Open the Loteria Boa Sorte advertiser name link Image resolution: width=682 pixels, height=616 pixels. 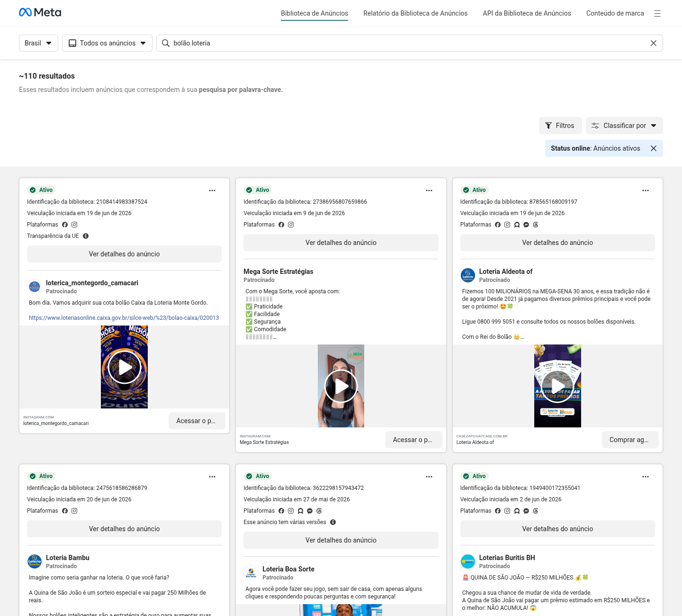(x=288, y=569)
